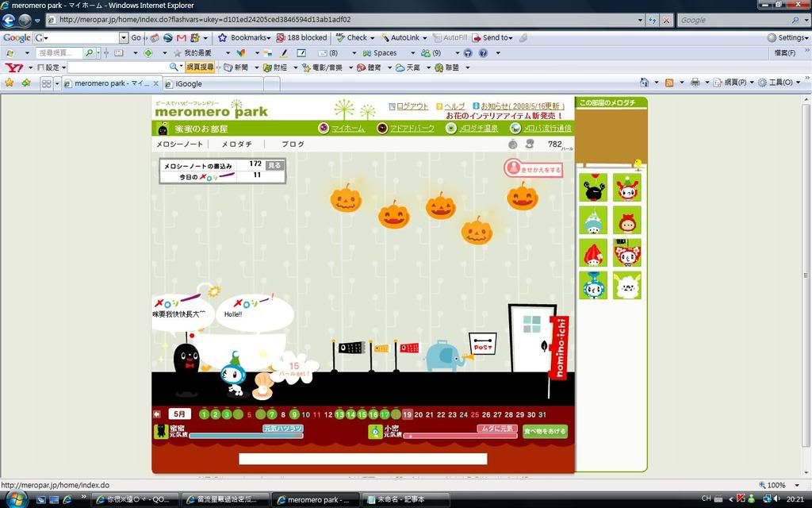
Task: Click the white fluffy friend avatar
Action: click(x=627, y=286)
